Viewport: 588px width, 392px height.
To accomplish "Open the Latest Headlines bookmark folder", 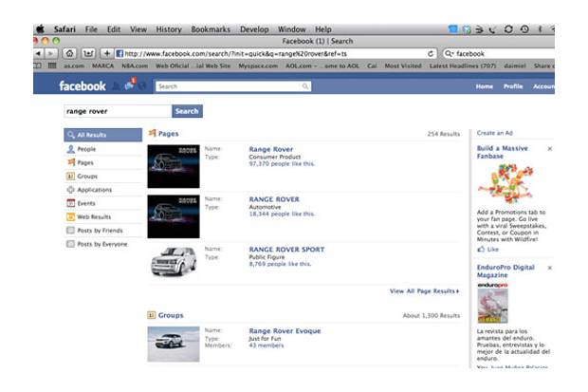I will [x=463, y=65].
